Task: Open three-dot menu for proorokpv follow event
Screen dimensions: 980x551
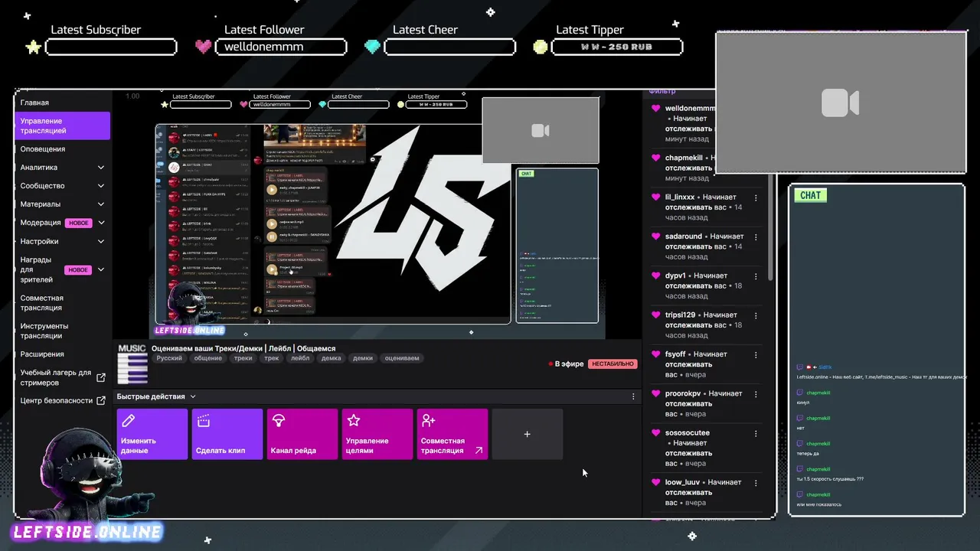Action: point(756,393)
